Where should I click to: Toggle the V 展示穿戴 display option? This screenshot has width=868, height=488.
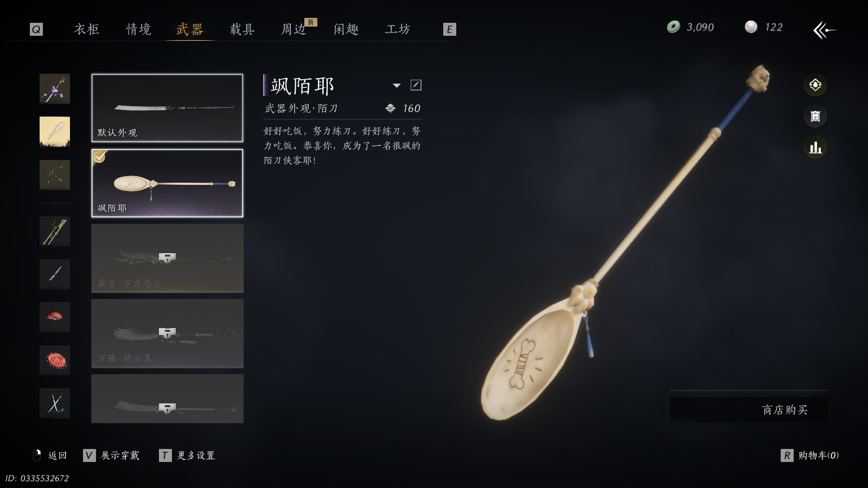(112, 455)
